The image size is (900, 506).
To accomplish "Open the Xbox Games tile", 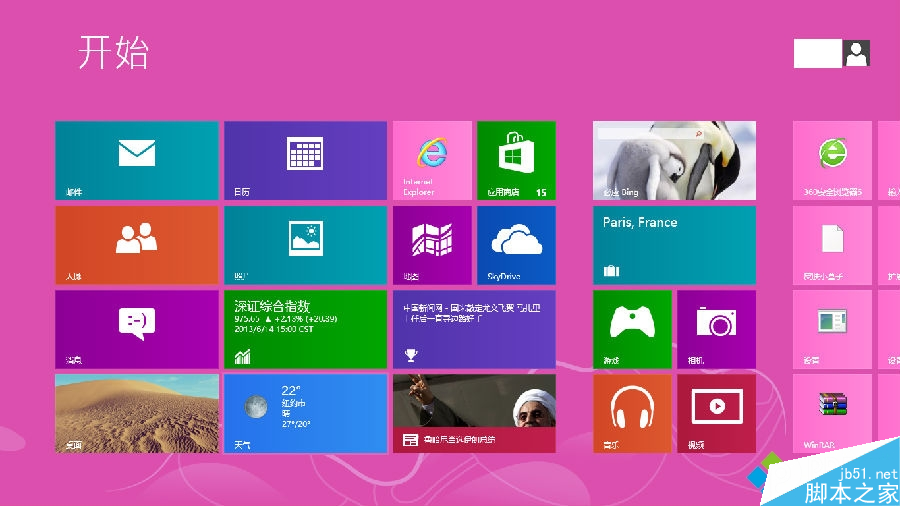I will click(x=632, y=328).
